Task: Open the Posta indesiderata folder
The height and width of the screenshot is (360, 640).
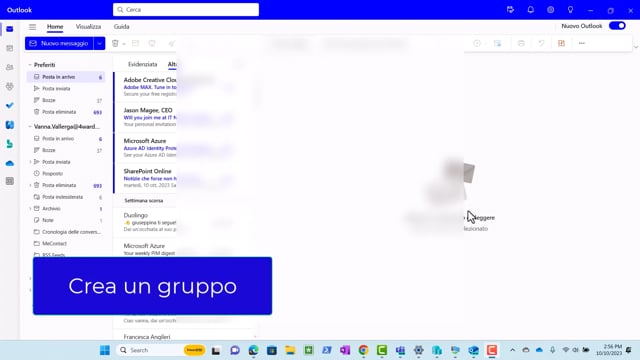Action: click(66, 197)
